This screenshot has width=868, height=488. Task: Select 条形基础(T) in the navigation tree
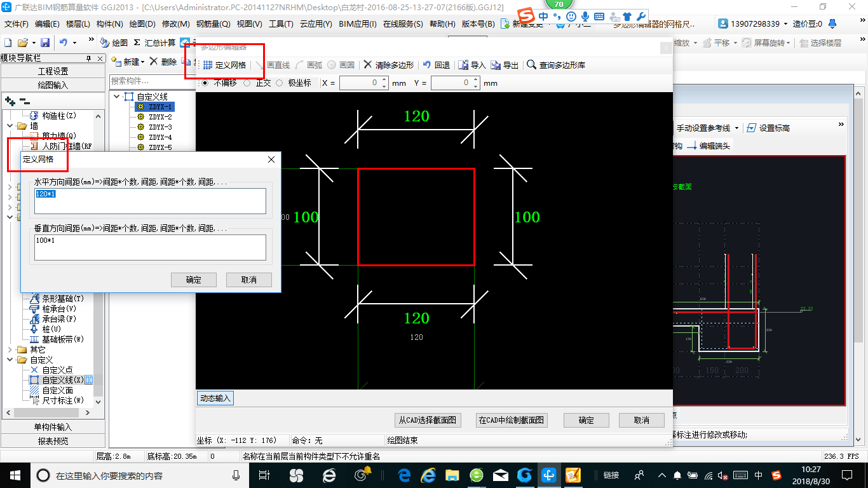click(63, 299)
